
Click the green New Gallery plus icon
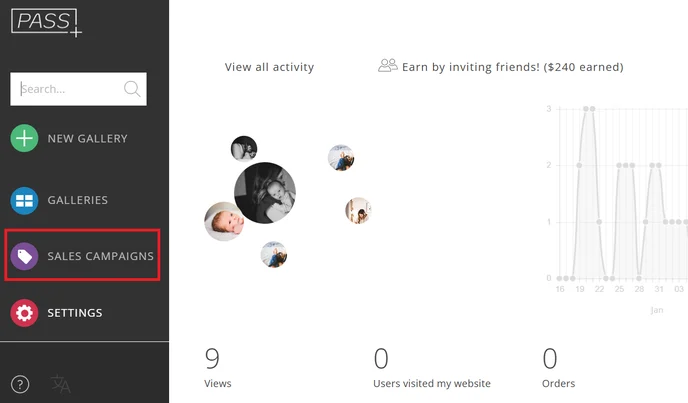point(24,139)
